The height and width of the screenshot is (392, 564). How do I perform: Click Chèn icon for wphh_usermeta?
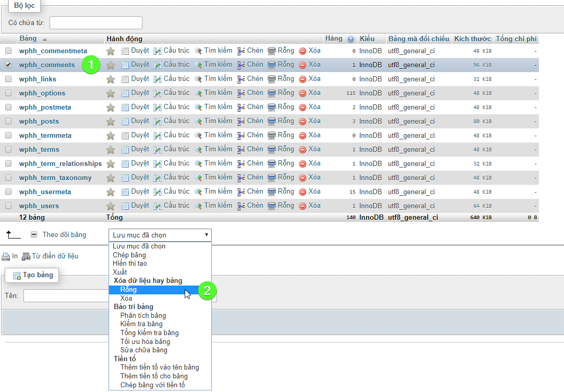241,192
